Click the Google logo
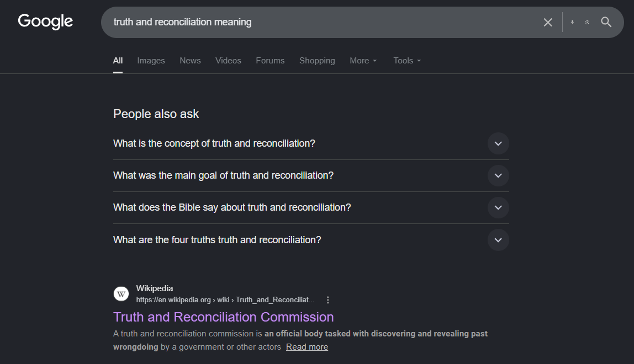This screenshot has height=364, width=634. [x=45, y=22]
